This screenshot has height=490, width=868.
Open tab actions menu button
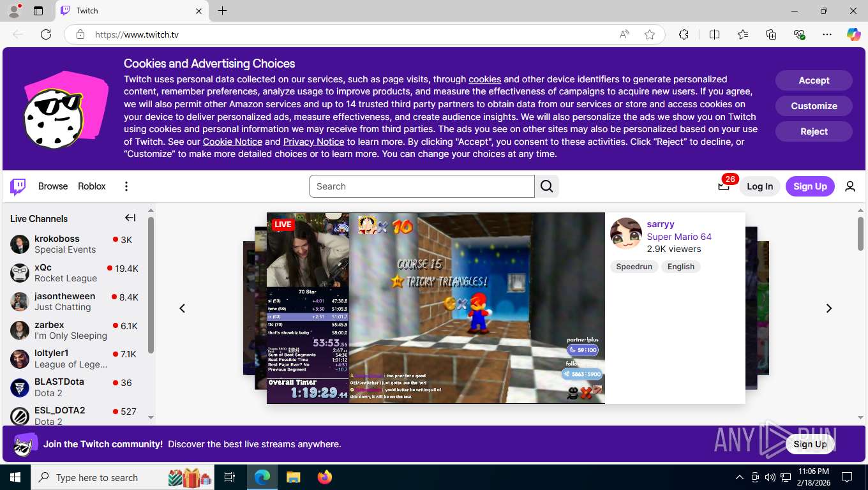[38, 11]
